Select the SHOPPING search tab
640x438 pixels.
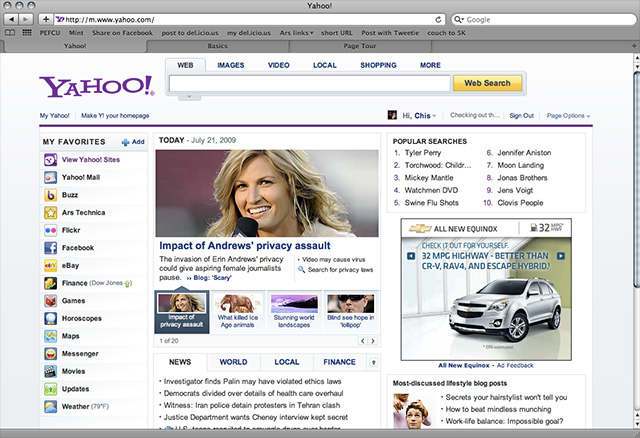click(378, 65)
